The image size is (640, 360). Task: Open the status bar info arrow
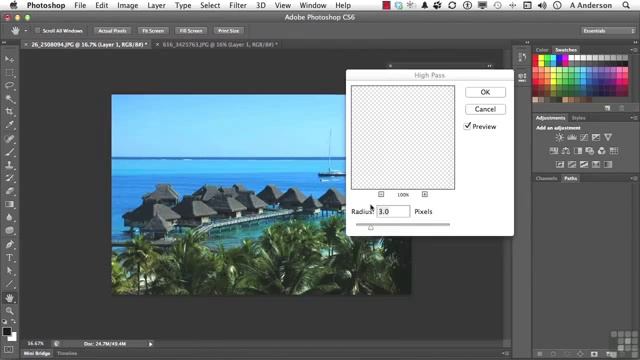click(x=150, y=344)
